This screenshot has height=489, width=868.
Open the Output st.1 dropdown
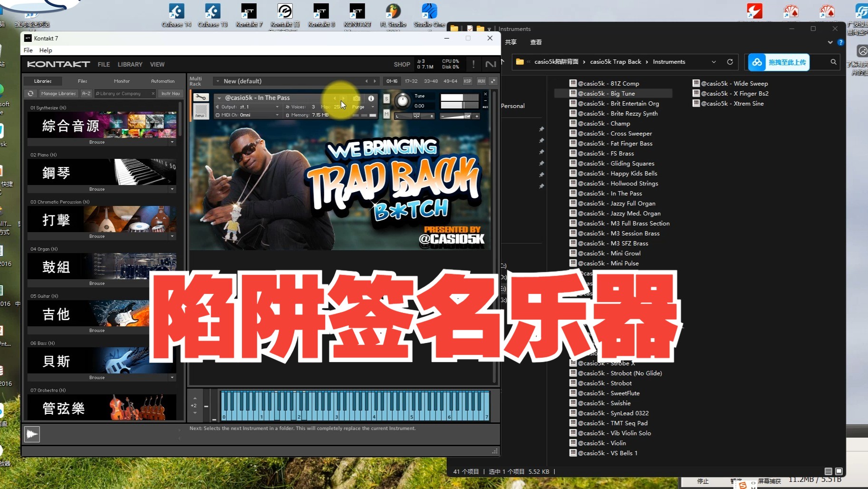click(278, 107)
